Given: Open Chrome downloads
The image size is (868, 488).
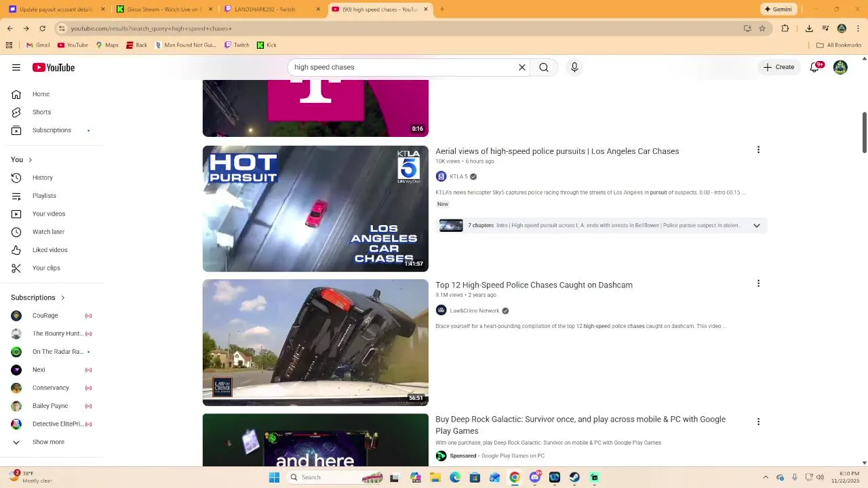Looking at the screenshot, I should point(809,28).
